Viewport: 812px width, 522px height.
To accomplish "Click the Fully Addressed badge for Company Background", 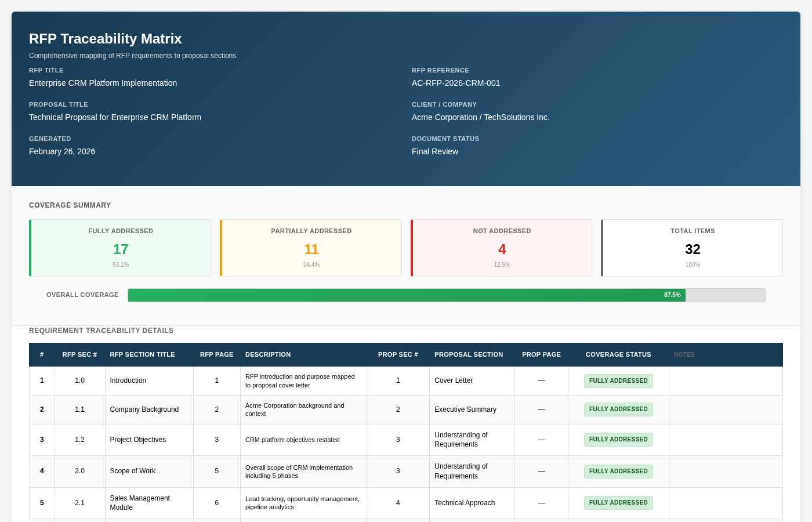I will [x=618, y=409].
